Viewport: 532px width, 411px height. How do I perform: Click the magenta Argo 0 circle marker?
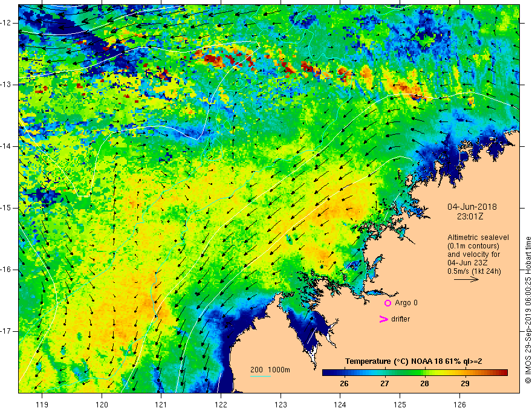388,303
